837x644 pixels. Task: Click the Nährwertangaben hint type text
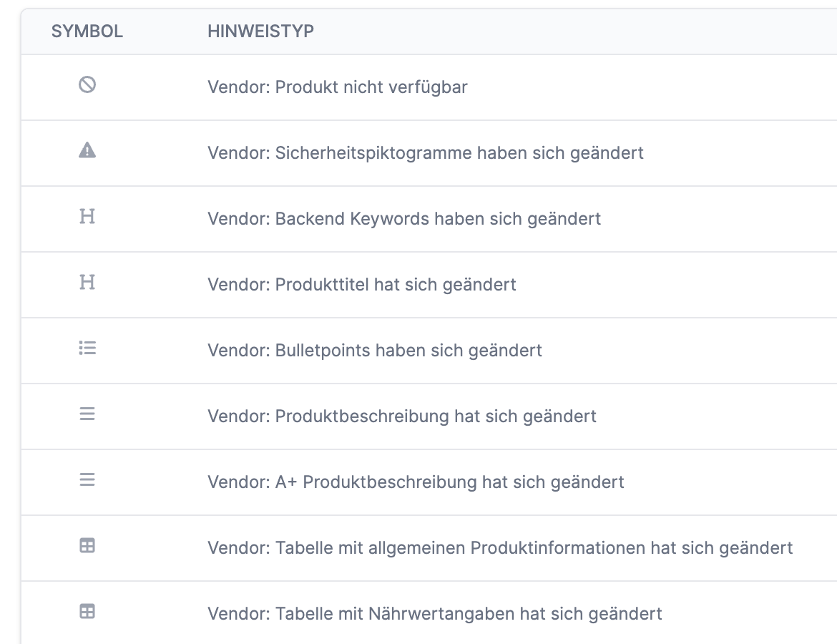tap(435, 613)
